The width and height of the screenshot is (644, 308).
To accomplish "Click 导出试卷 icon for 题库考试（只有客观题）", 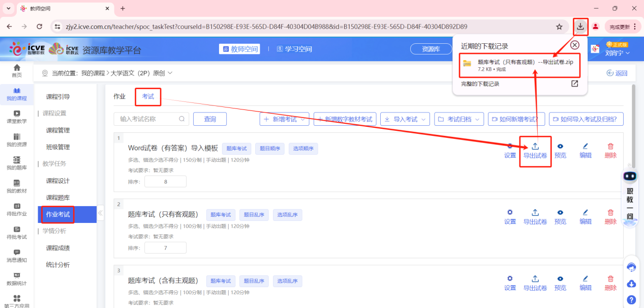I will 535,214.
